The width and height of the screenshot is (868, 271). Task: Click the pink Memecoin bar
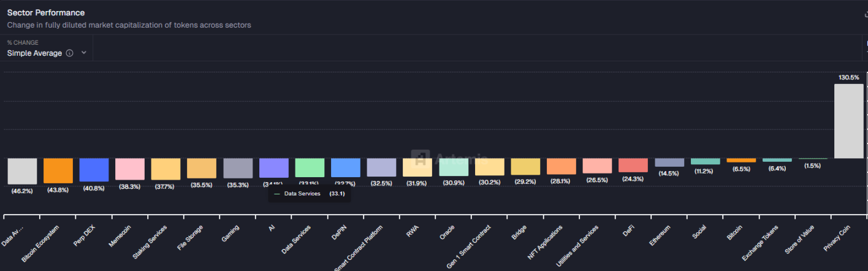130,169
